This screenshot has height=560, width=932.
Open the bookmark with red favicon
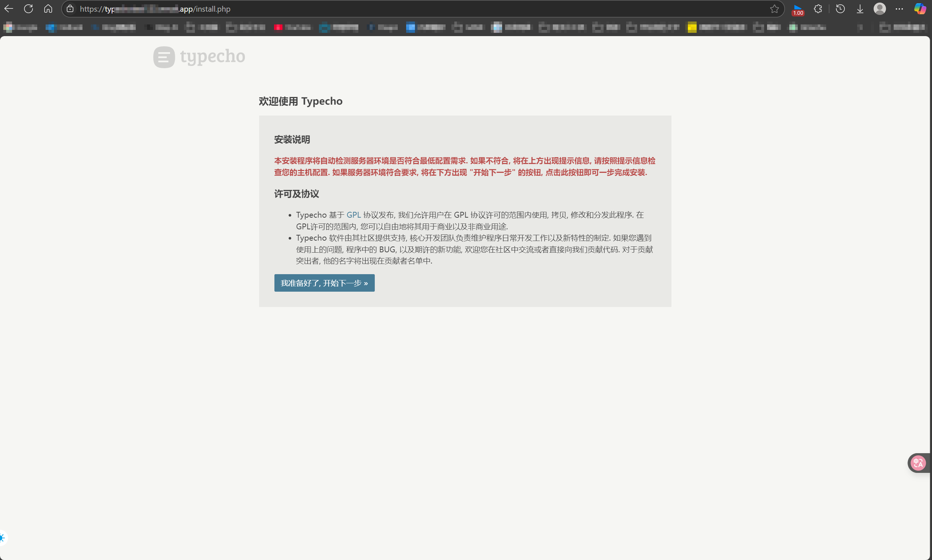point(293,27)
